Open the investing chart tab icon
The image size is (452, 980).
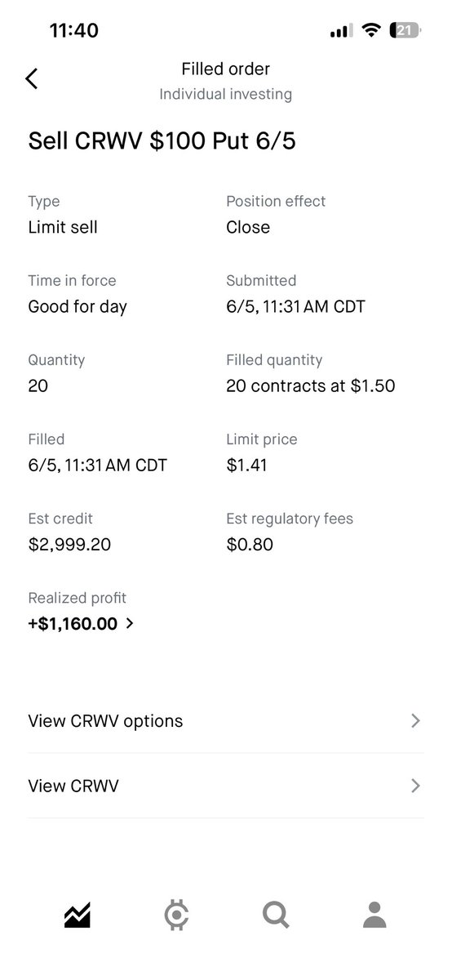pyautogui.click(x=78, y=915)
